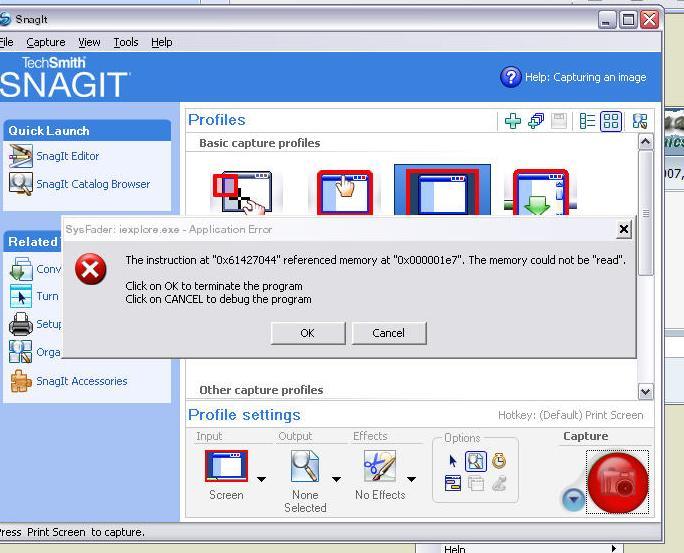The width and height of the screenshot is (684, 553).
Task: Open the File menu
Action: pos(6,42)
